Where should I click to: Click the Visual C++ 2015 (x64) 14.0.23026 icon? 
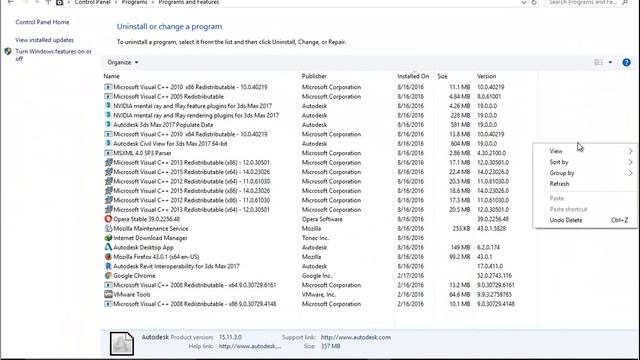pyautogui.click(x=108, y=172)
